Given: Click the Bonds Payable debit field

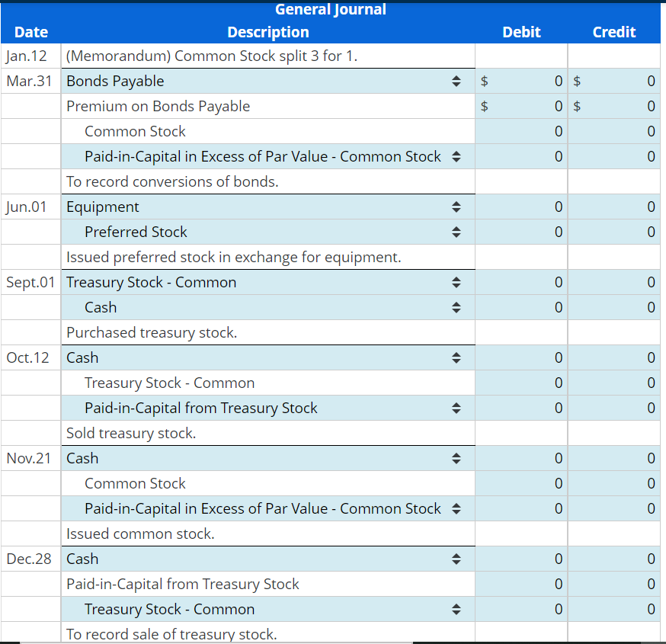Looking at the screenshot, I should coord(521,81).
